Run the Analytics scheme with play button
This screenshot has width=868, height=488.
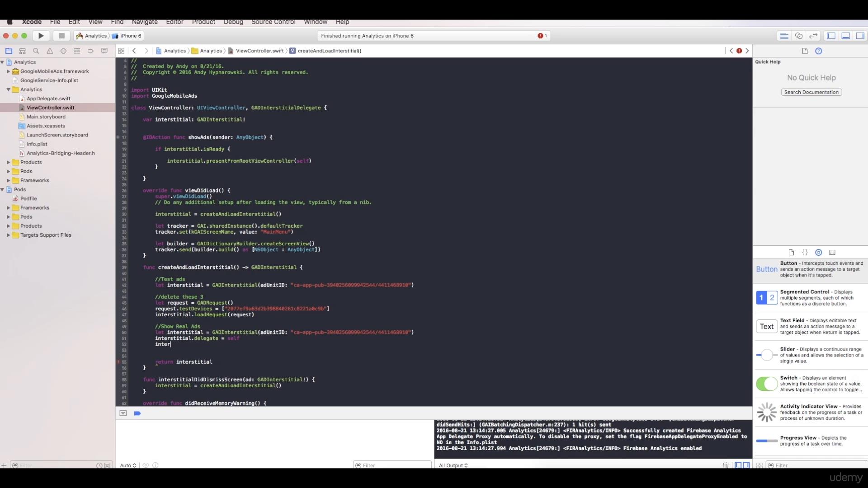coord(41,36)
